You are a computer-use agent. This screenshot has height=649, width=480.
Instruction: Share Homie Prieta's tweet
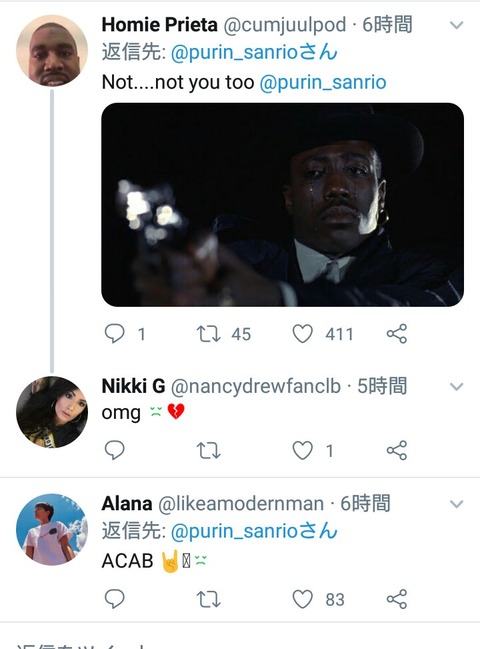[x=397, y=334]
